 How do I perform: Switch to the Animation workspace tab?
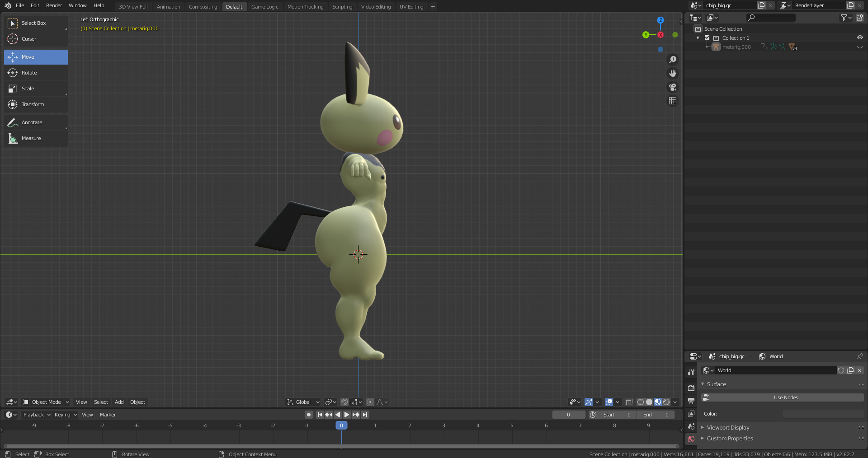[168, 7]
